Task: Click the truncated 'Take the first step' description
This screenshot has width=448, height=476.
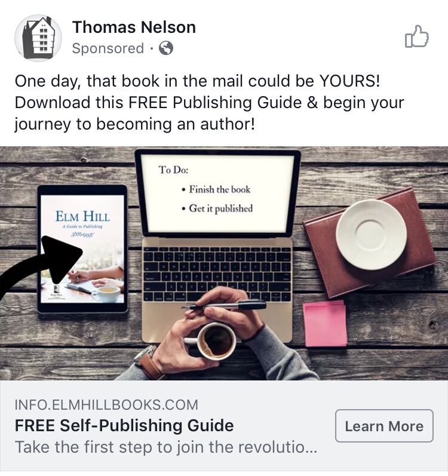Action: click(x=166, y=447)
